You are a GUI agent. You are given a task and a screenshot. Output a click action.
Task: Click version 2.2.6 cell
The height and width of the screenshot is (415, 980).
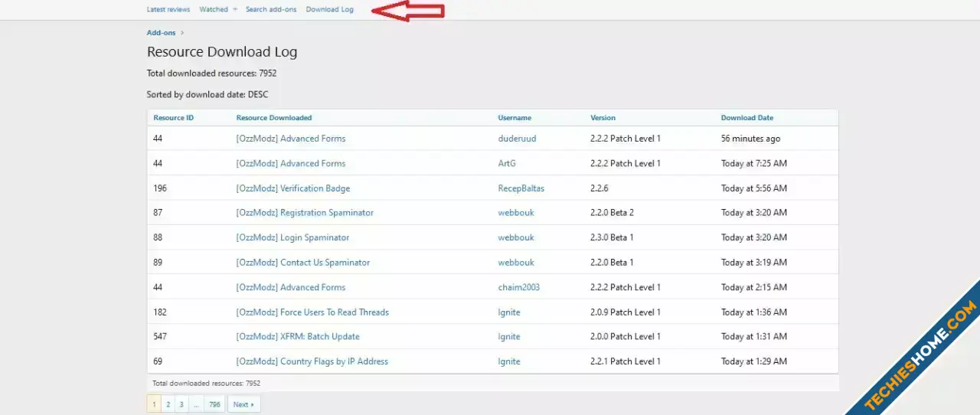(x=601, y=188)
